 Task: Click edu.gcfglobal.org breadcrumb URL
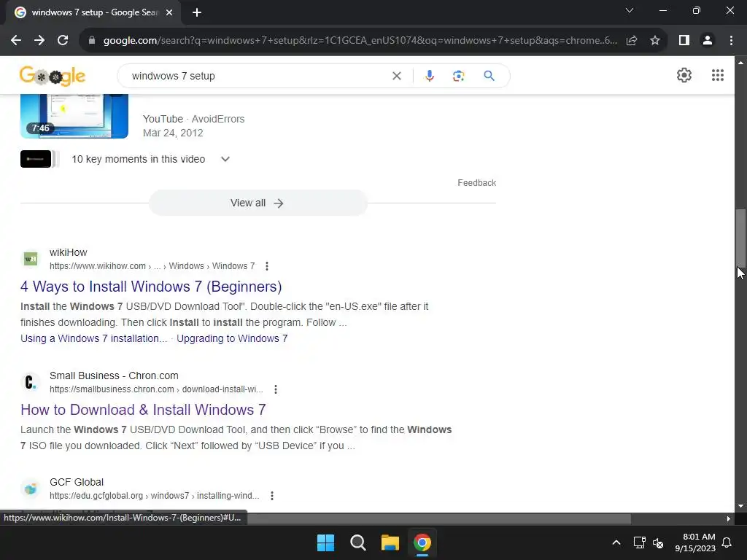coord(155,496)
